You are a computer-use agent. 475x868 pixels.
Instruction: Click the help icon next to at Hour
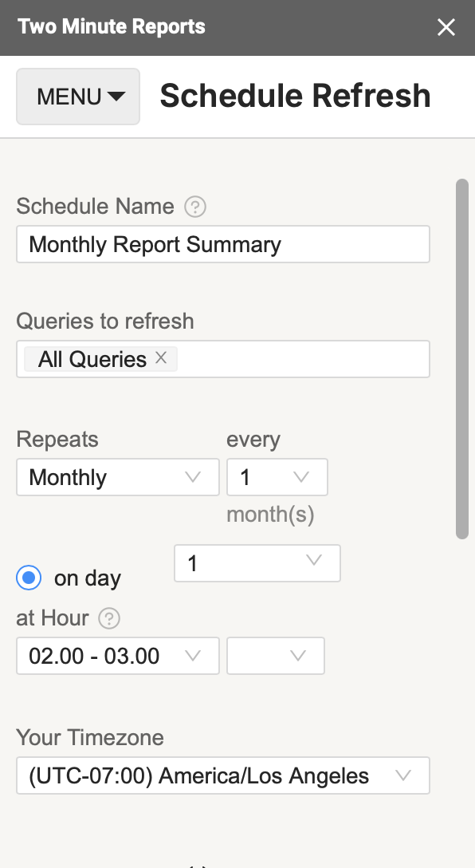click(x=109, y=618)
